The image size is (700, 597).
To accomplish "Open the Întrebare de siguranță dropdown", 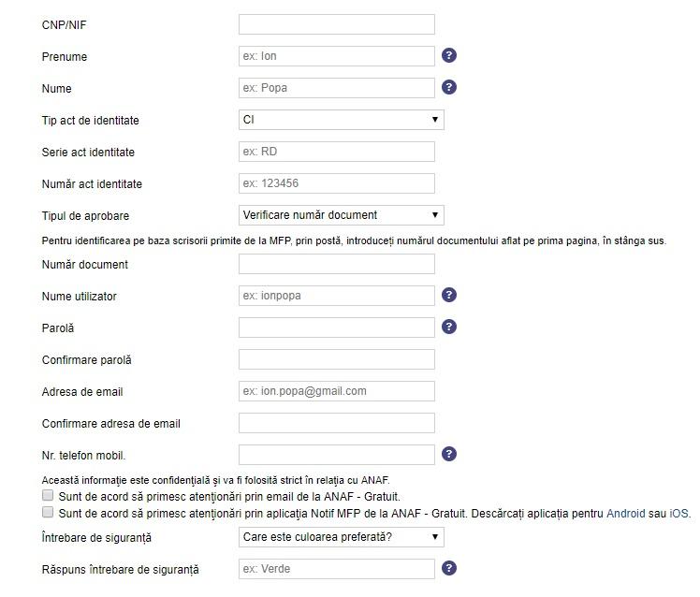I will pyautogui.click(x=341, y=537).
